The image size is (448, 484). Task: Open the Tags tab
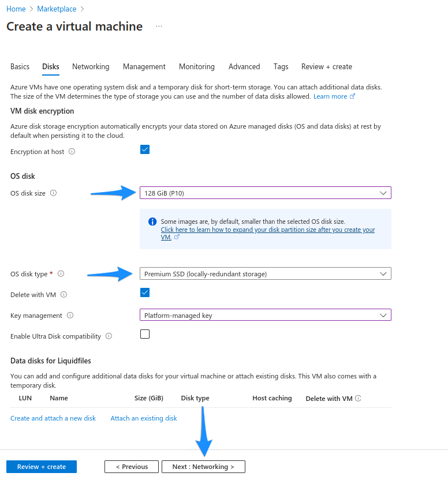click(281, 66)
